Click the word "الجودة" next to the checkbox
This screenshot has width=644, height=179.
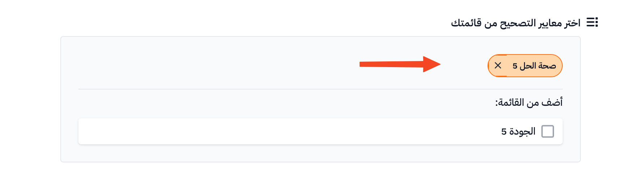[523, 131]
